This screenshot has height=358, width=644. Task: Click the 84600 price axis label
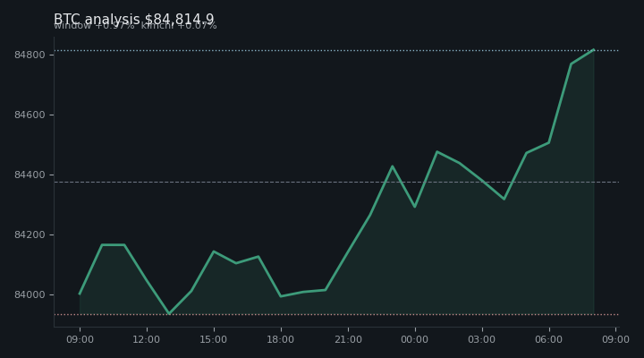30,115
